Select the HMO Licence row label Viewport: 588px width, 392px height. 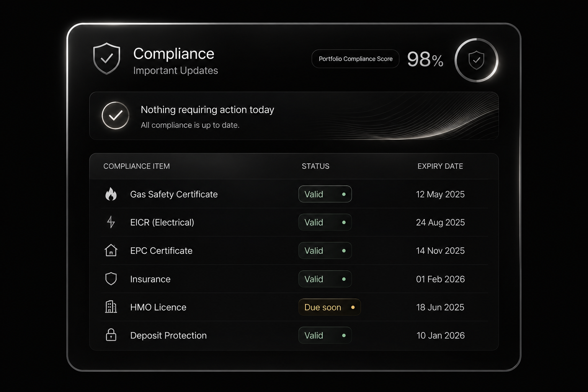(x=158, y=307)
